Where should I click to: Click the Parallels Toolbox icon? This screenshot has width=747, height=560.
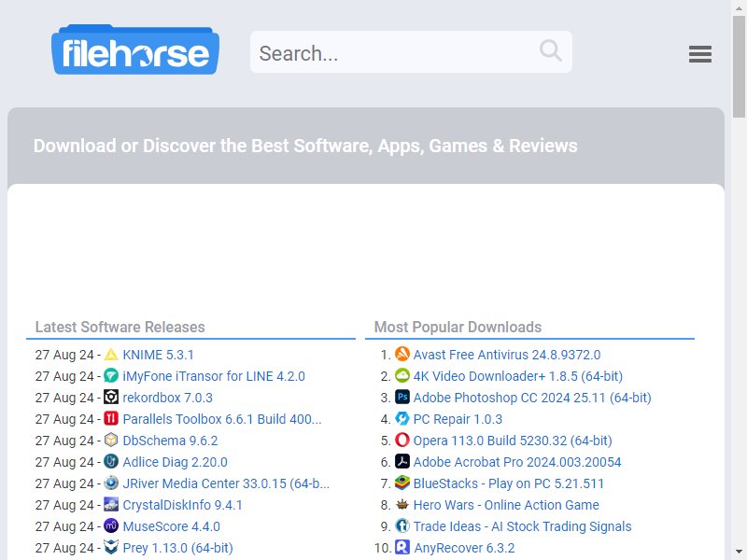tap(111, 418)
